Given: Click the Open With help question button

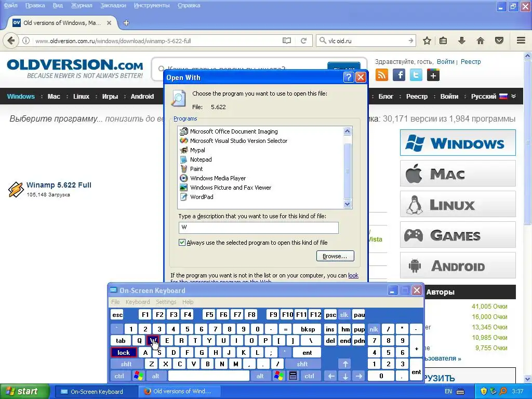Looking at the screenshot, I should point(349,77).
